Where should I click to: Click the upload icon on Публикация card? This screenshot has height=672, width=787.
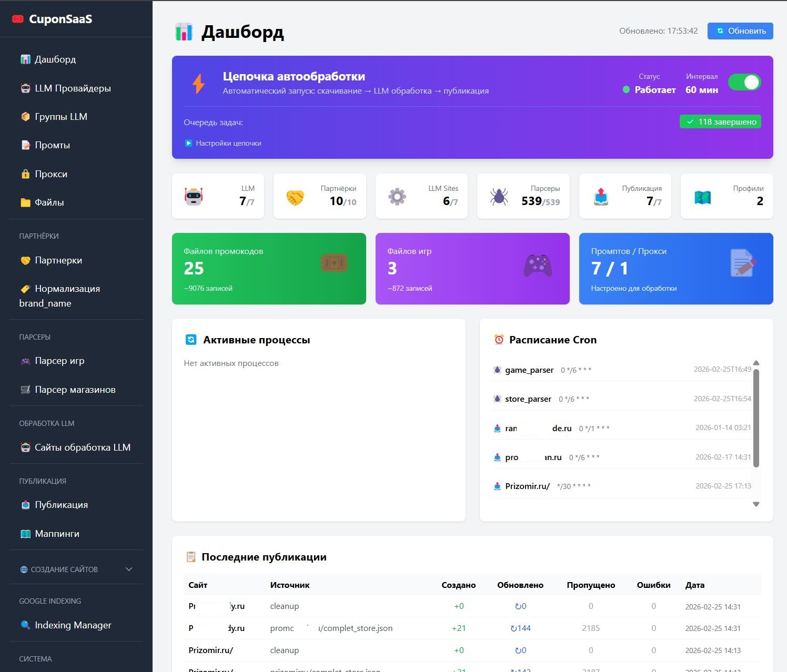[601, 197]
